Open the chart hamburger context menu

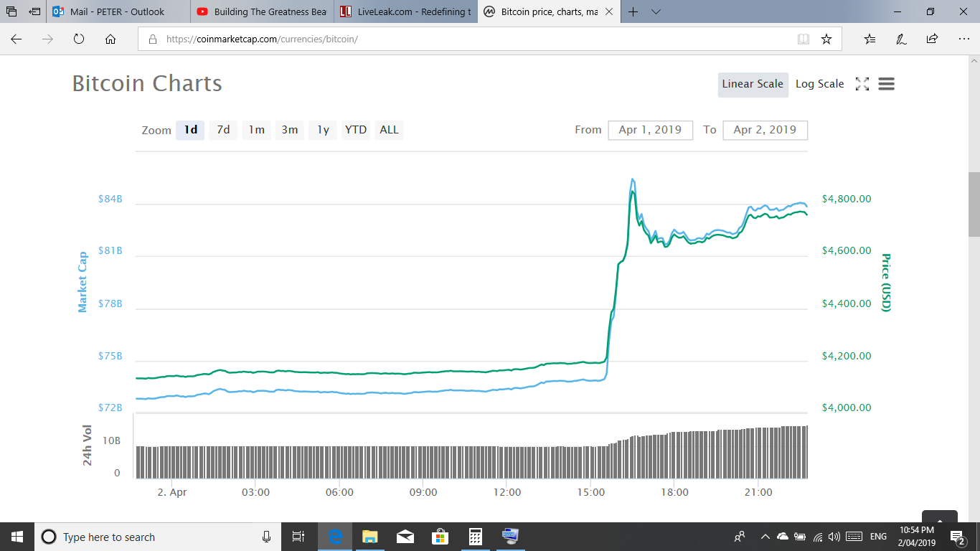[x=886, y=84]
